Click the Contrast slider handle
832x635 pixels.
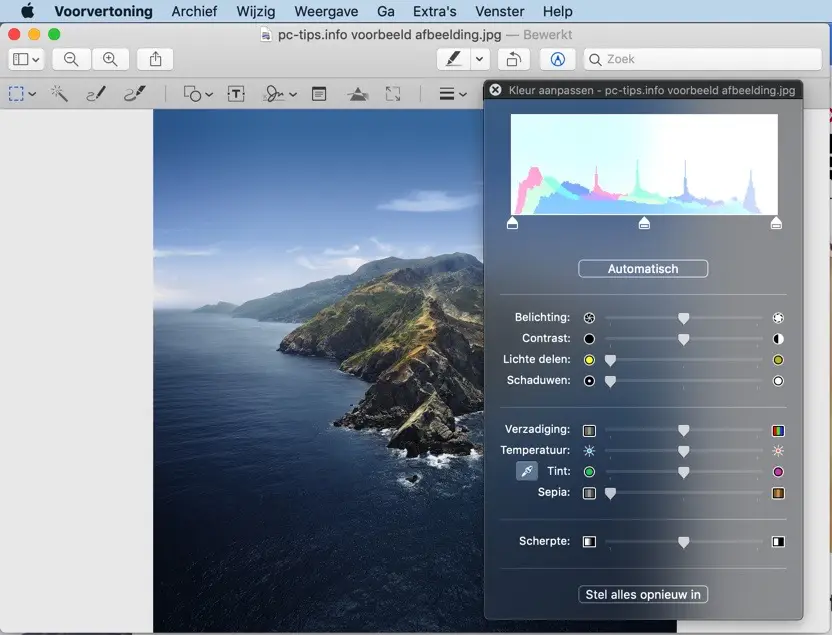(683, 339)
